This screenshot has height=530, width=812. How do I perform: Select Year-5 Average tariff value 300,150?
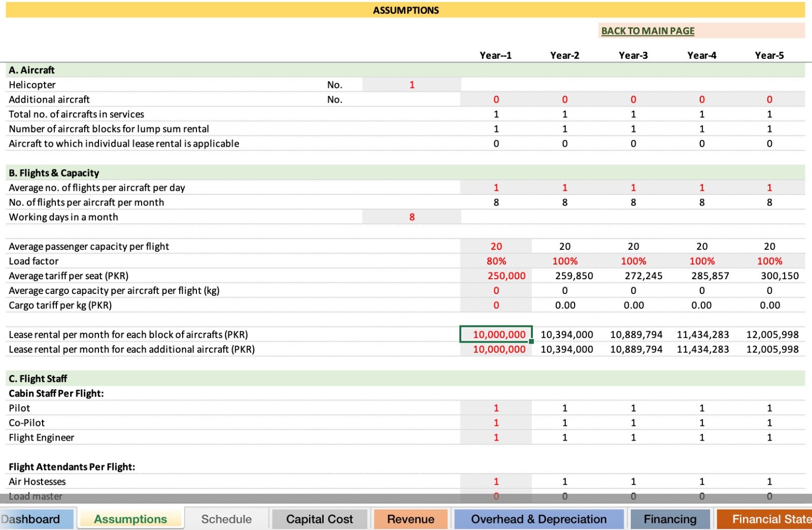[780, 276]
